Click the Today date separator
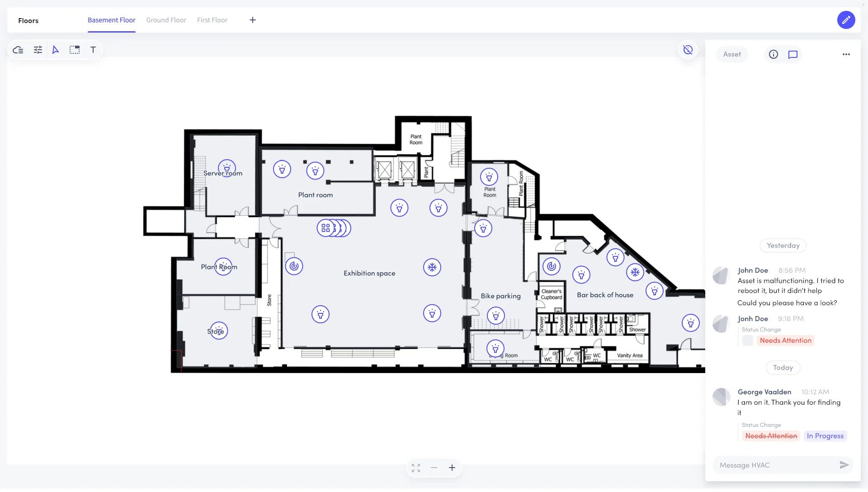868x492 pixels. point(783,368)
